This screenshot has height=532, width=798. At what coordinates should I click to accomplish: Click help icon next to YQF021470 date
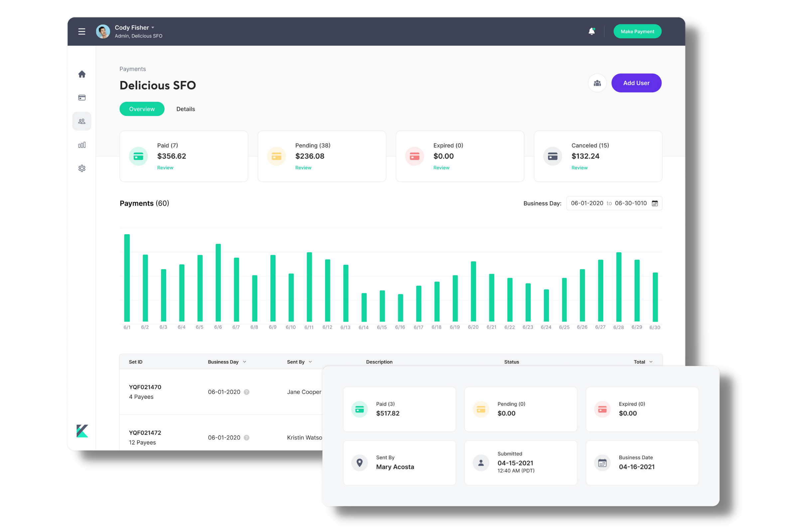pos(247,392)
